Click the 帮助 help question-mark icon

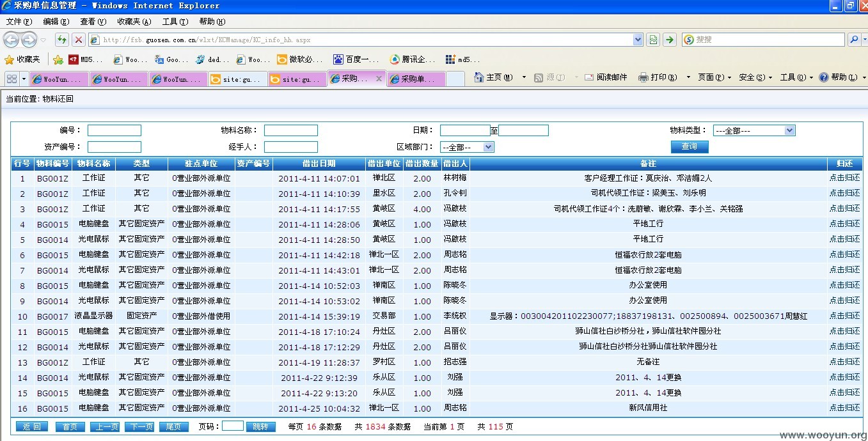tap(824, 77)
